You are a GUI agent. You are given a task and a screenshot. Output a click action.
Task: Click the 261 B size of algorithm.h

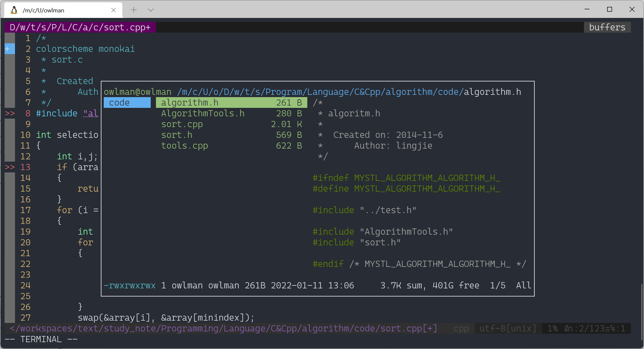[289, 103]
